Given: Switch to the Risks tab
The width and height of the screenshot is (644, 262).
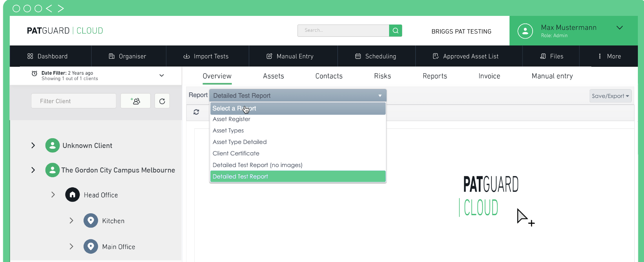Looking at the screenshot, I should point(383,76).
